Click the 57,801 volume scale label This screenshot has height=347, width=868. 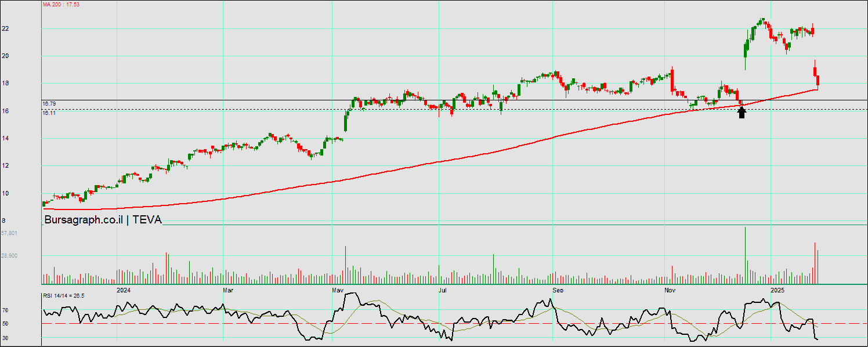tap(10, 233)
